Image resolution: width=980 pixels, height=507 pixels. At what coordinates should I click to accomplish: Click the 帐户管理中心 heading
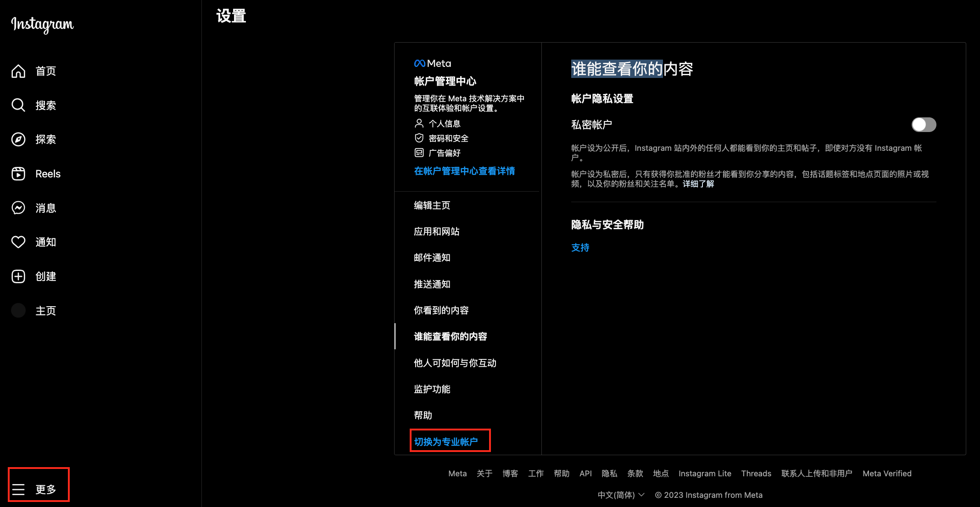click(x=445, y=82)
